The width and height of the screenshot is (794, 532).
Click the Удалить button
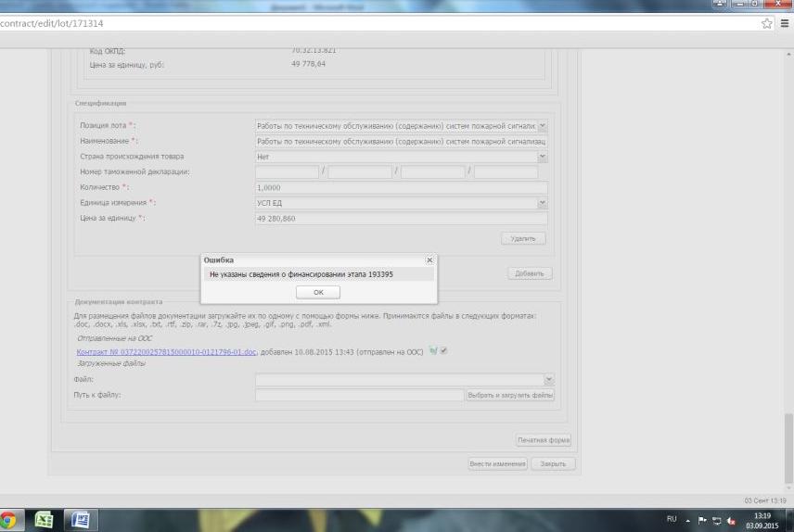pos(523,238)
